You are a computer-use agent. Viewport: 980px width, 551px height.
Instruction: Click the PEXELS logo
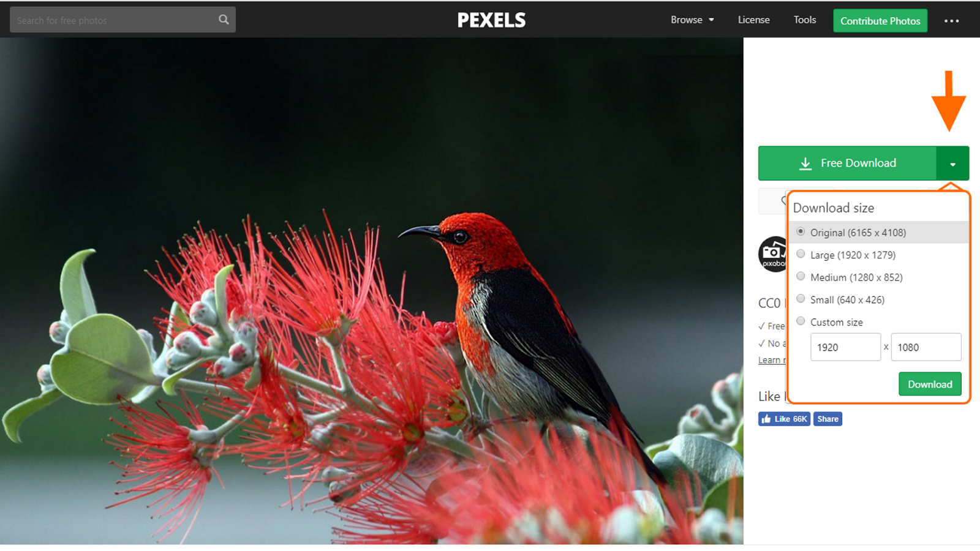coord(491,20)
